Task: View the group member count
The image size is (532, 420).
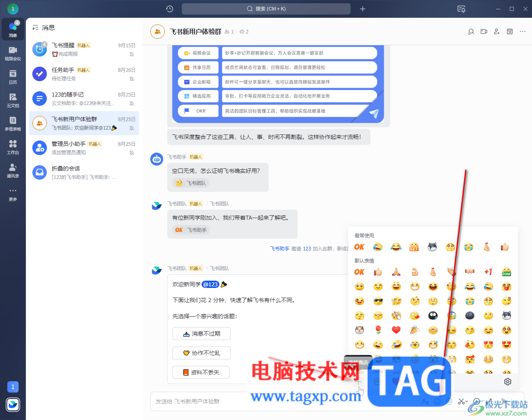Action: tap(229, 32)
